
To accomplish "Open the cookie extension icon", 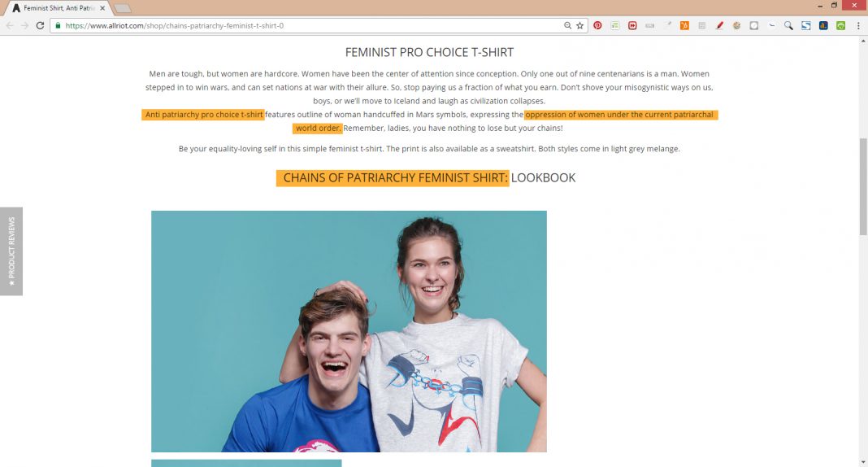I will pyautogui.click(x=736, y=25).
